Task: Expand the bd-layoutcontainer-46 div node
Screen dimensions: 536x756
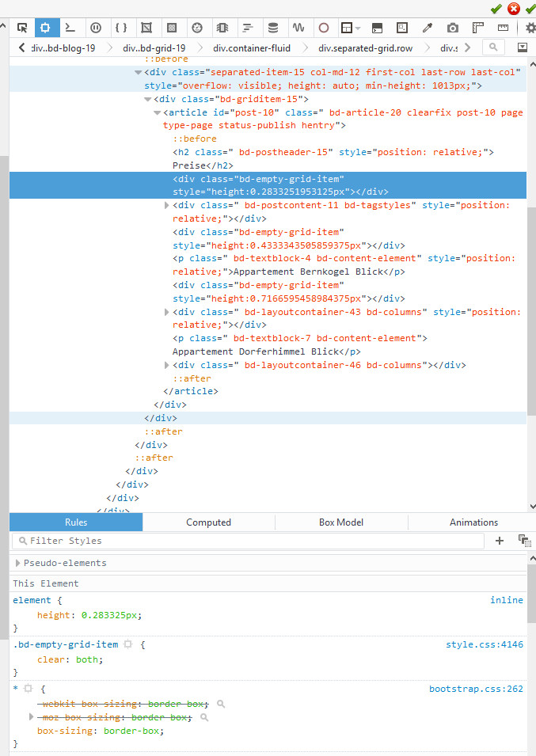Action: coord(167,365)
